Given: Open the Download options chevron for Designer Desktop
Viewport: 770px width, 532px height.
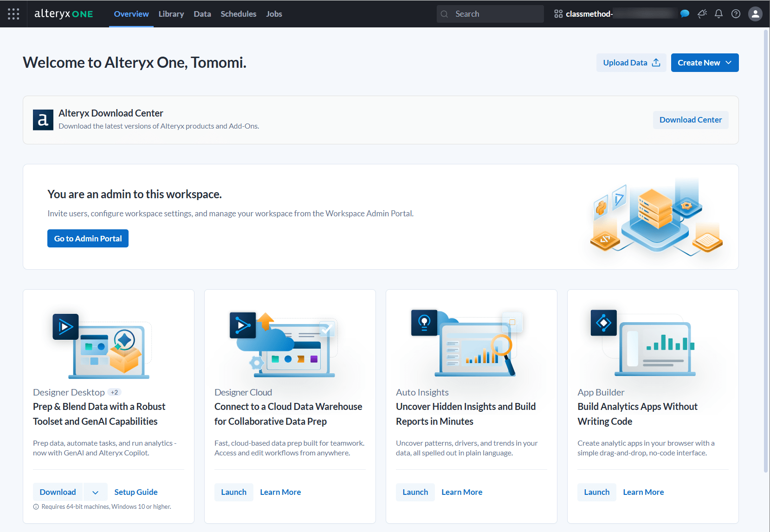Looking at the screenshot, I should point(95,492).
